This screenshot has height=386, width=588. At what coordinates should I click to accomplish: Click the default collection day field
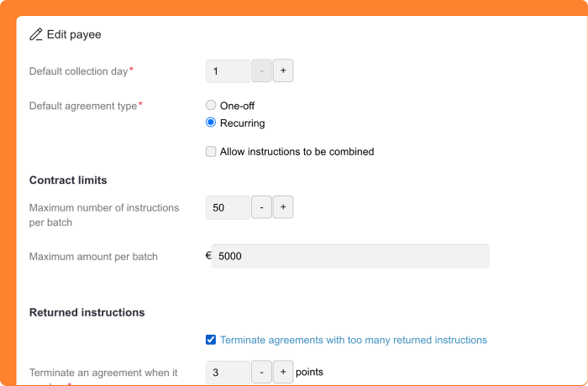tap(228, 71)
